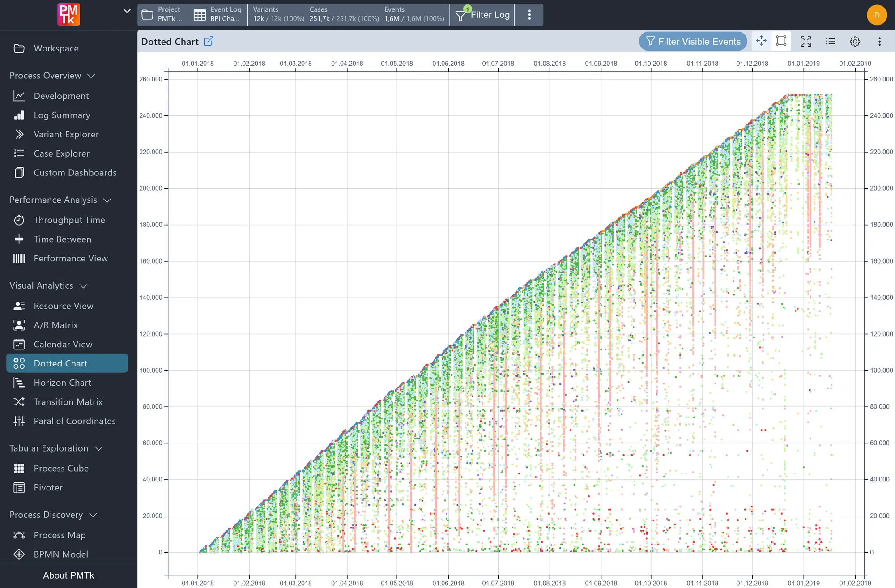
Task: Show the chart legend list icon
Action: 831,41
